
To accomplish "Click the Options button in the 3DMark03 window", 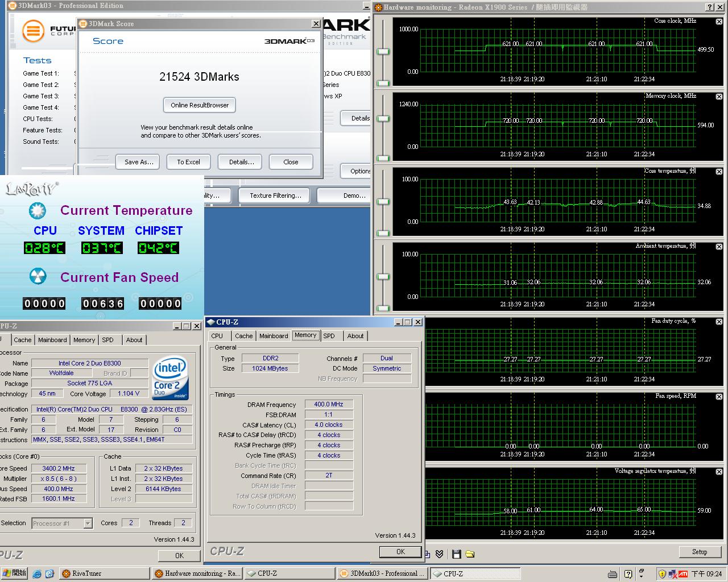I will (356, 171).
